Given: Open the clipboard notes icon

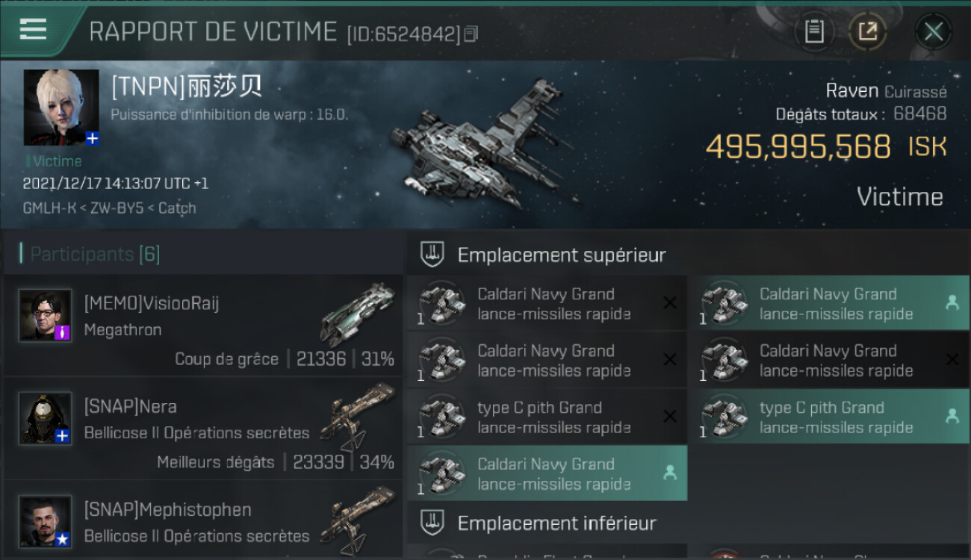Looking at the screenshot, I should tap(814, 31).
